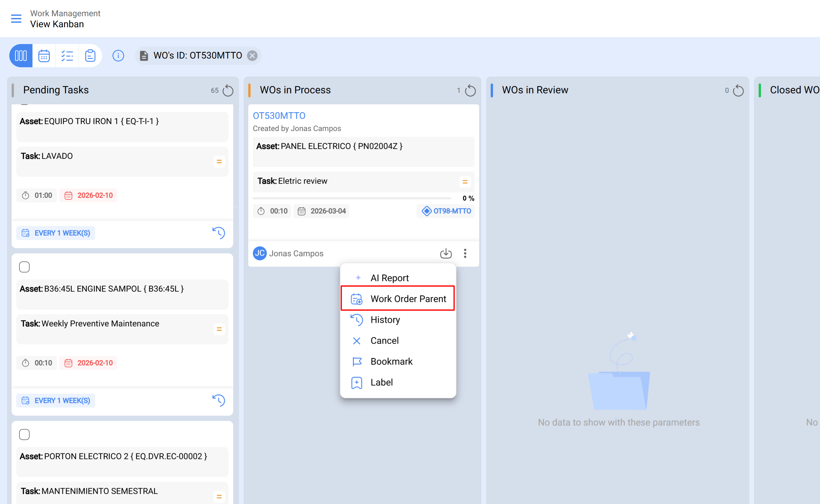The image size is (820, 504).
Task: Expand priority indicator on Eletric review task
Action: click(465, 182)
